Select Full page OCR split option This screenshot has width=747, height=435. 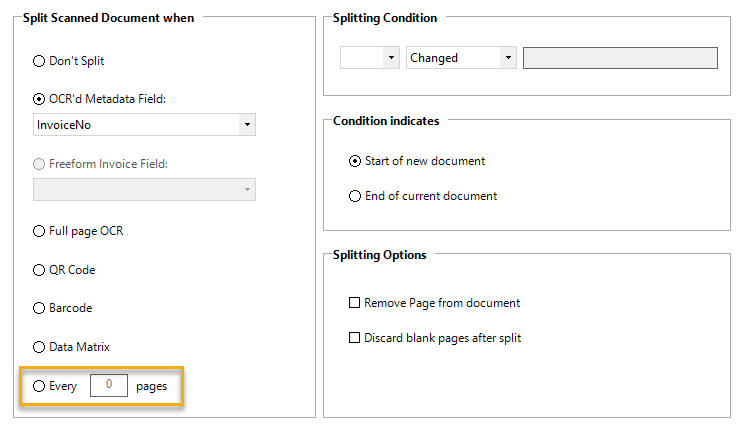pos(40,231)
